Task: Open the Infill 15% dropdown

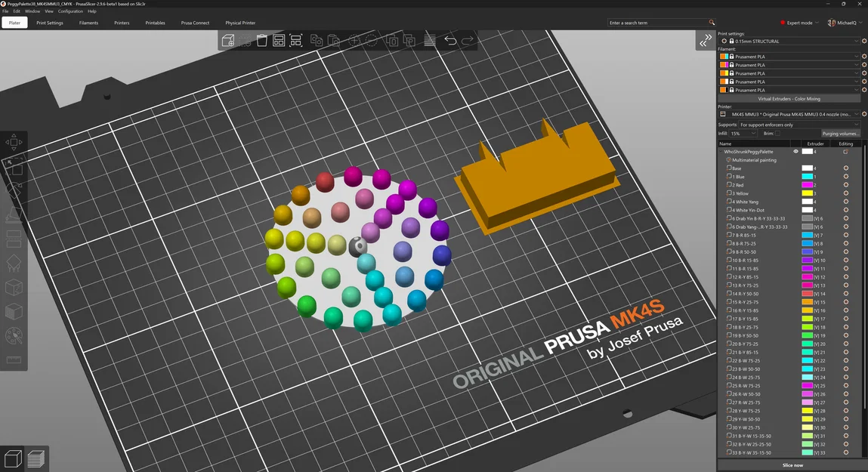Action: click(x=743, y=134)
